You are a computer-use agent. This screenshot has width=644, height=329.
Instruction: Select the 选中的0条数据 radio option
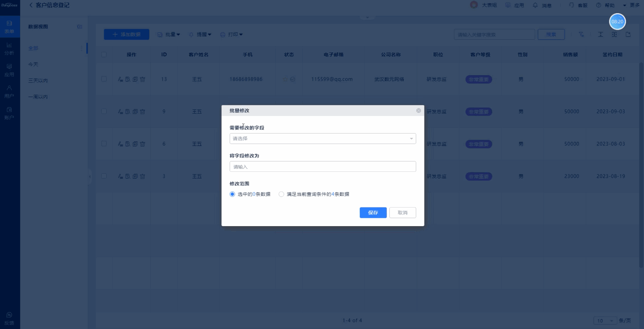232,194
